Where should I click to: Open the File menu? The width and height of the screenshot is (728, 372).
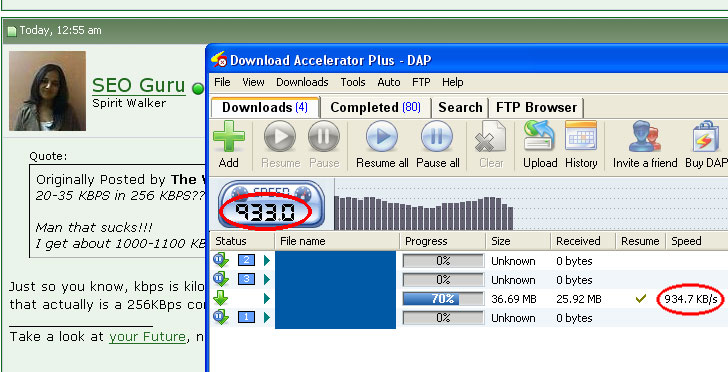222,82
